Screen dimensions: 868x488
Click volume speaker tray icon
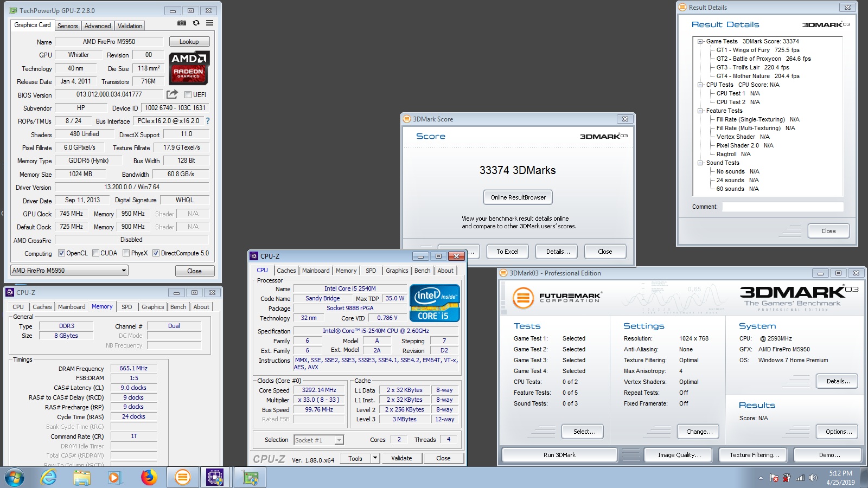pyautogui.click(x=813, y=478)
